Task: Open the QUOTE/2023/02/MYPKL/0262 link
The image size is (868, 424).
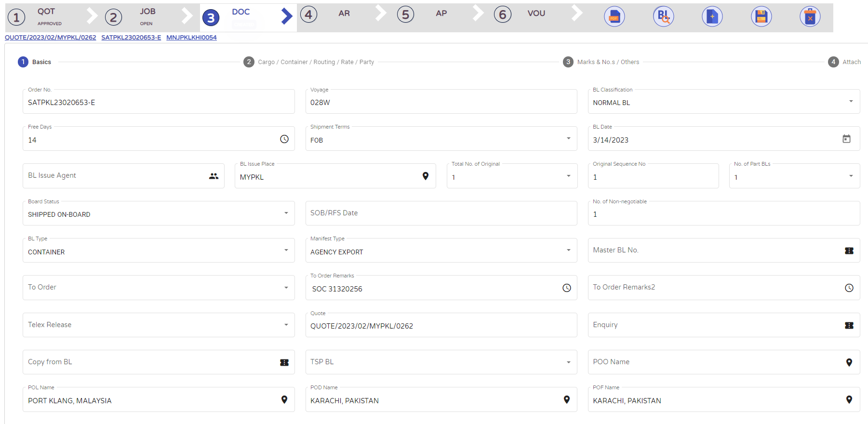Action: [x=51, y=38]
